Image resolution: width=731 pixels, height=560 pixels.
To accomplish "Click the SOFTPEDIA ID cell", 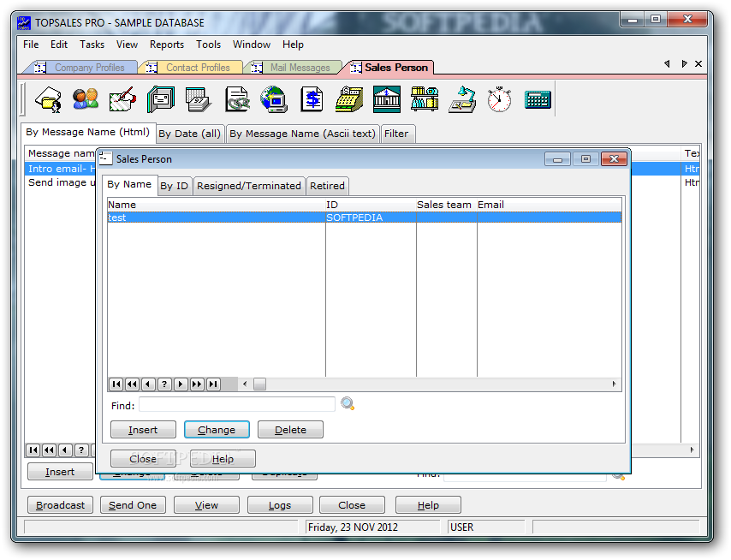I will pyautogui.click(x=371, y=217).
